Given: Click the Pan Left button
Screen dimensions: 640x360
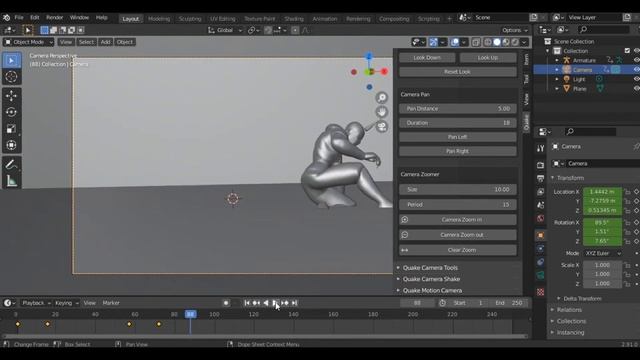Looking at the screenshot, I should pos(458,137).
